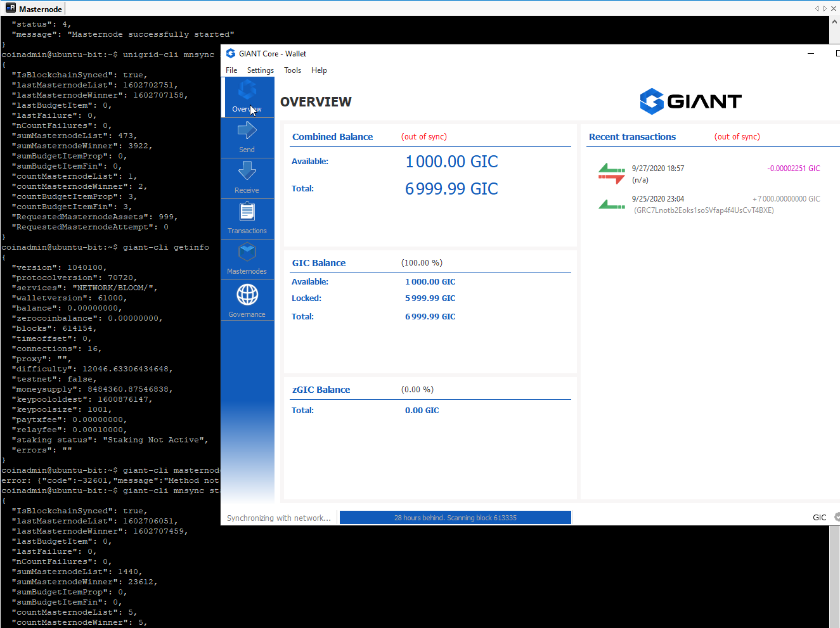
Task: Open the Send page in the wallet
Action: [247, 138]
